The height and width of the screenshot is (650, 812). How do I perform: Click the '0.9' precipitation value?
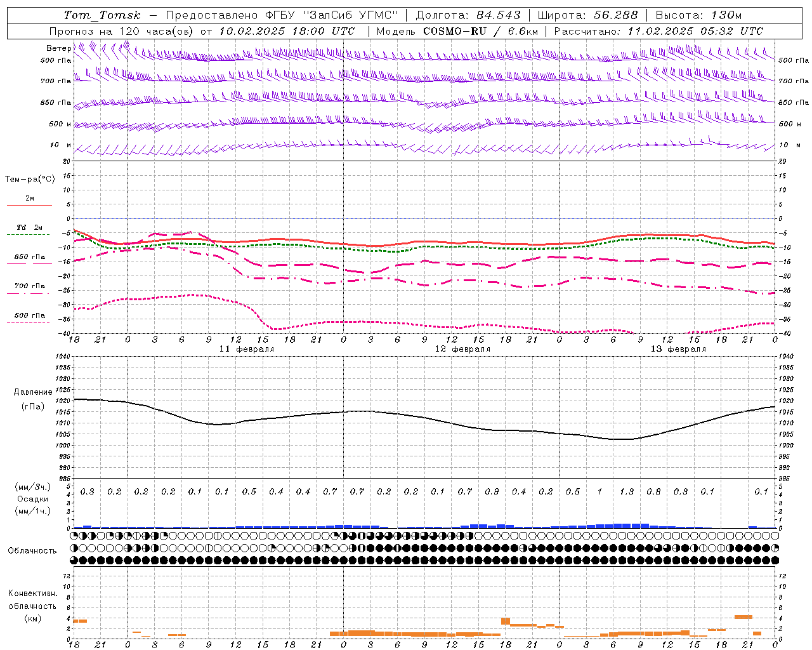coord(492,492)
